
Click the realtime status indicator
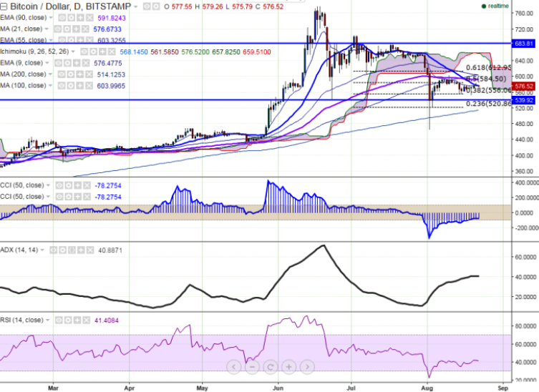pyautogui.click(x=495, y=6)
